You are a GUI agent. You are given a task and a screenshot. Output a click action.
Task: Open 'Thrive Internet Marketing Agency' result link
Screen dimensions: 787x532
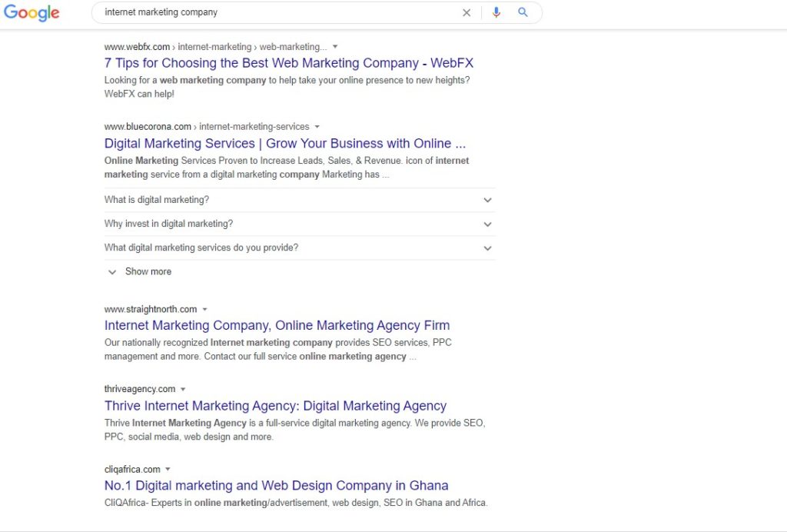(x=276, y=405)
